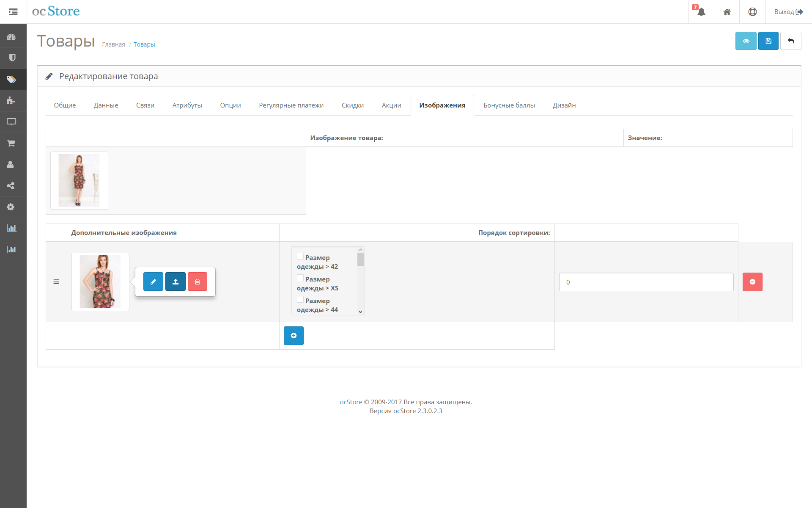812x508 pixels.
Task: Collapse the sidebar with the hamburger icon
Action: (x=13, y=11)
